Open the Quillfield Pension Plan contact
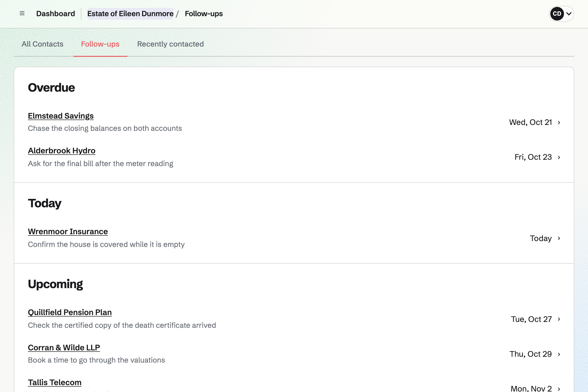Screen dimensions: 588x392 (70, 312)
